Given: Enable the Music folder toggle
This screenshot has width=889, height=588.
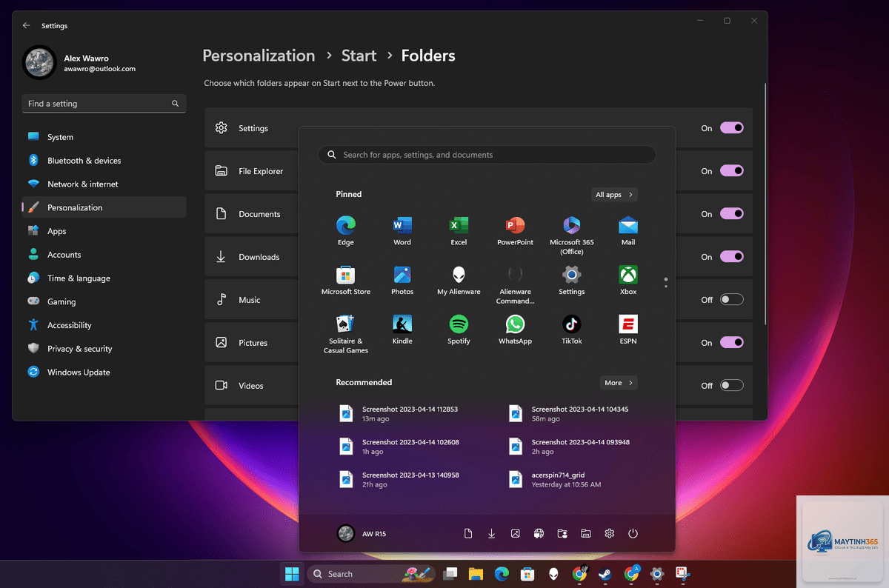Looking at the screenshot, I should (732, 300).
